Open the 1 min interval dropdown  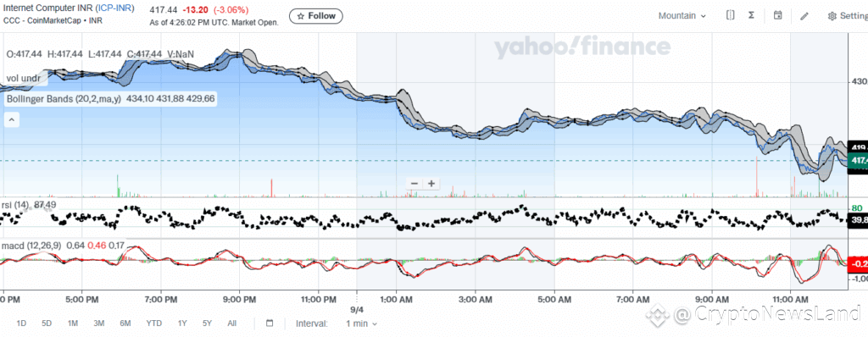(361, 323)
